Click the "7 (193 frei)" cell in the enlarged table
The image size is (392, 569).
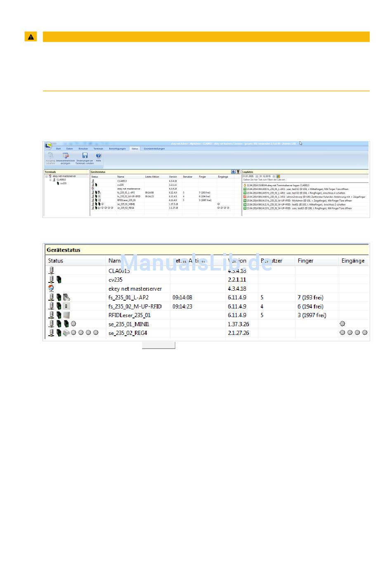coord(311,297)
